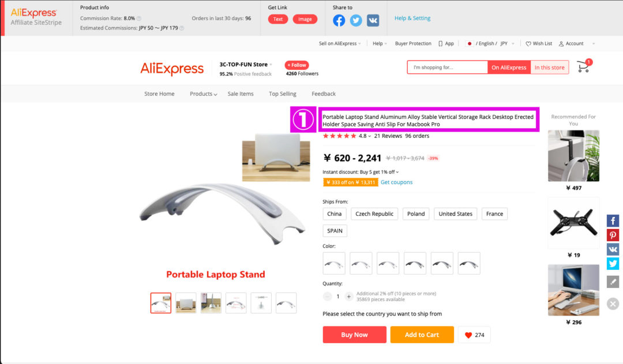Select the first color swatch option

tap(334, 264)
